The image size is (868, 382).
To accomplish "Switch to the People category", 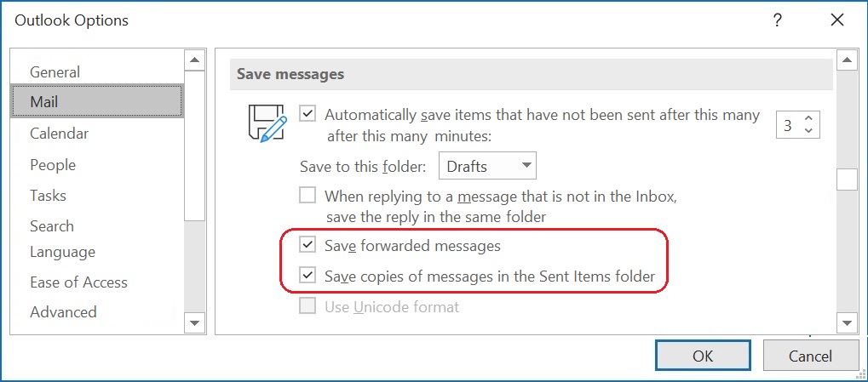I will (53, 165).
